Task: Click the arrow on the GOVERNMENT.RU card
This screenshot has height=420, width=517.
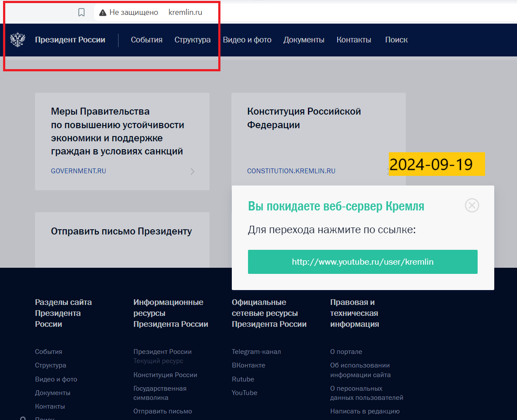Action: pos(192,171)
